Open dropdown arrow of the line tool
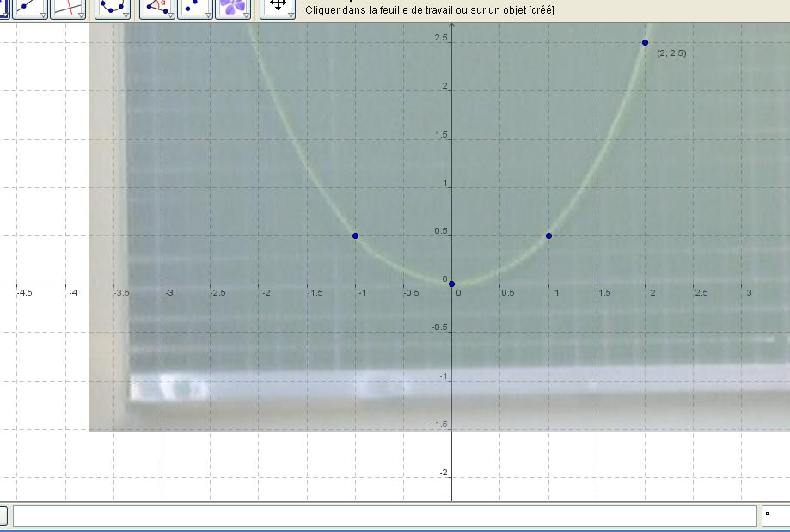This screenshot has width=790, height=532. tap(43, 16)
